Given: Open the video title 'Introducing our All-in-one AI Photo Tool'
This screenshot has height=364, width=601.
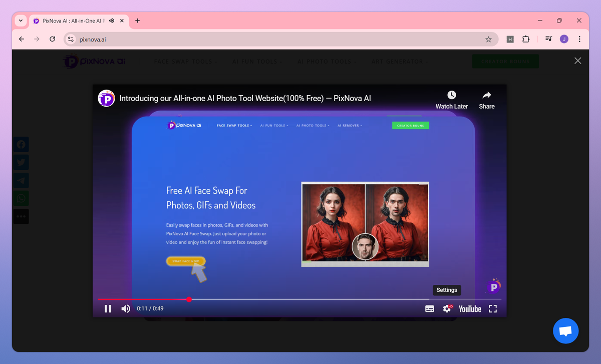Looking at the screenshot, I should coord(245,98).
